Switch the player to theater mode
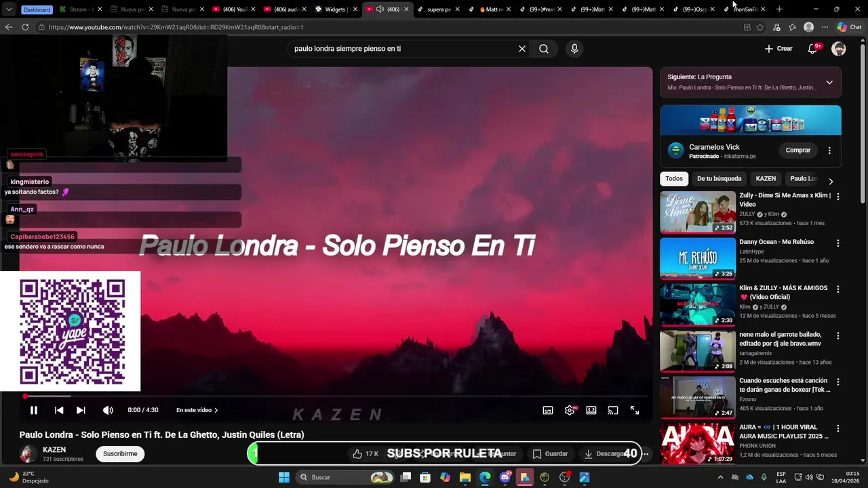 click(591, 410)
